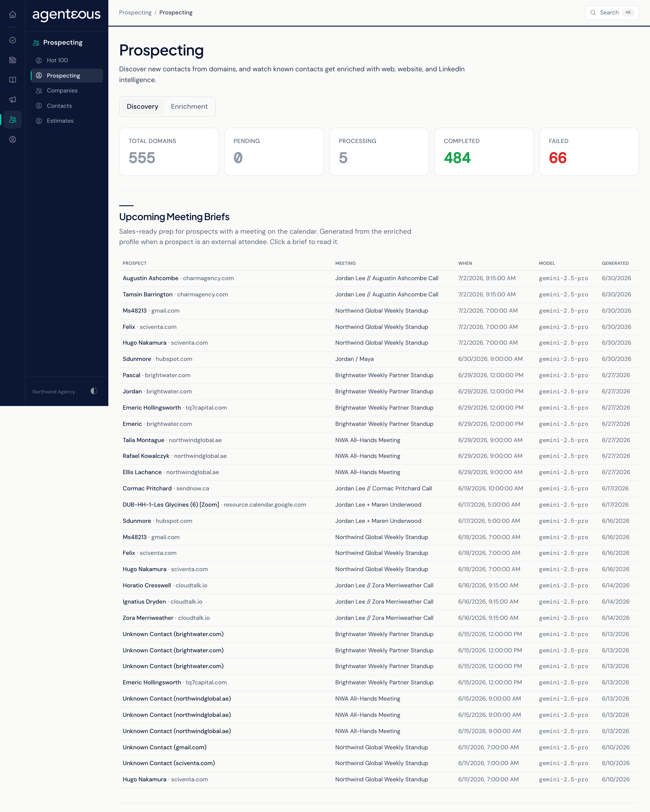The height and width of the screenshot is (812, 650).
Task: Open Tamsin Barrington brief
Action: click(379, 295)
